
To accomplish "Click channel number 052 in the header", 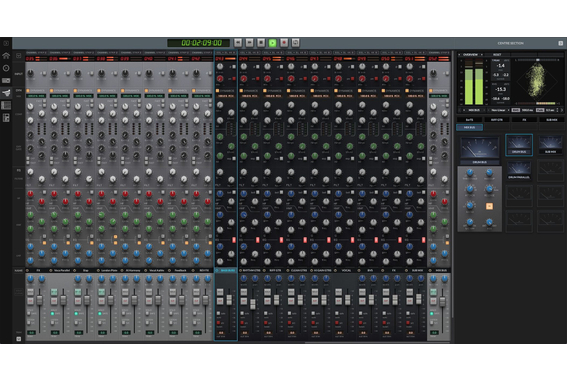I will tap(433, 58).
